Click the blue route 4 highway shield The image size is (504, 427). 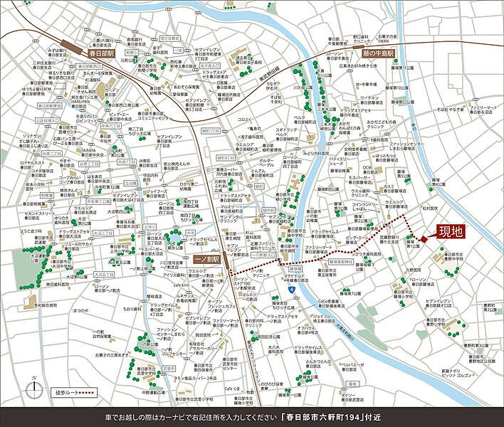coord(292,290)
